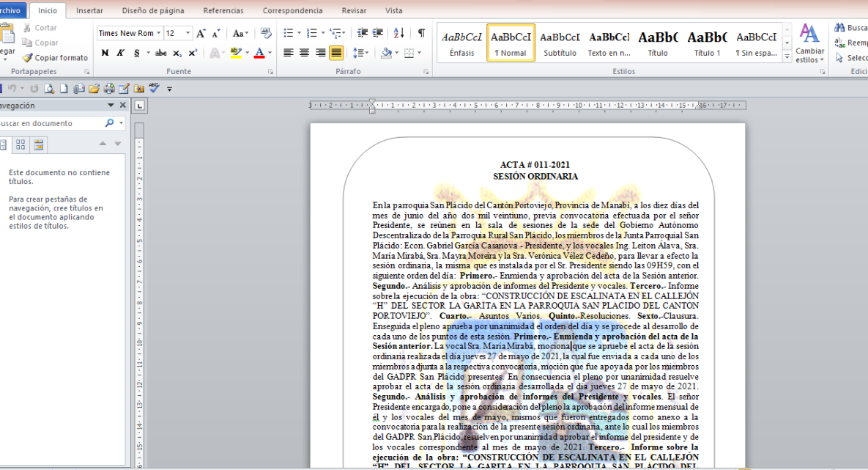The image size is (868, 470).
Task: Apply the Título 1 style
Action: point(707,43)
